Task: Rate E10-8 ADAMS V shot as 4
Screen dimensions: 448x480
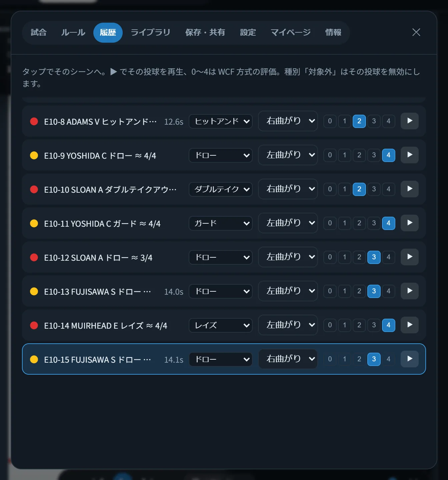Action: click(388, 121)
